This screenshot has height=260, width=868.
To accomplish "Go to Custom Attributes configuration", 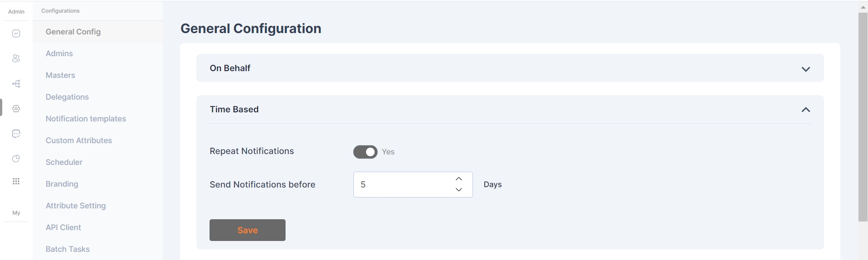I will (x=79, y=140).
